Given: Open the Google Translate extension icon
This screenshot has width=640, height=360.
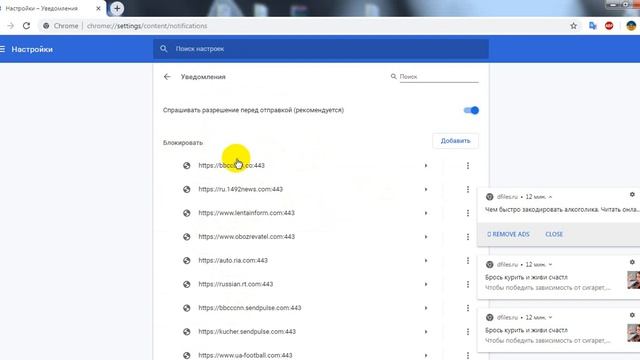Looking at the screenshot, I should coord(593,26).
